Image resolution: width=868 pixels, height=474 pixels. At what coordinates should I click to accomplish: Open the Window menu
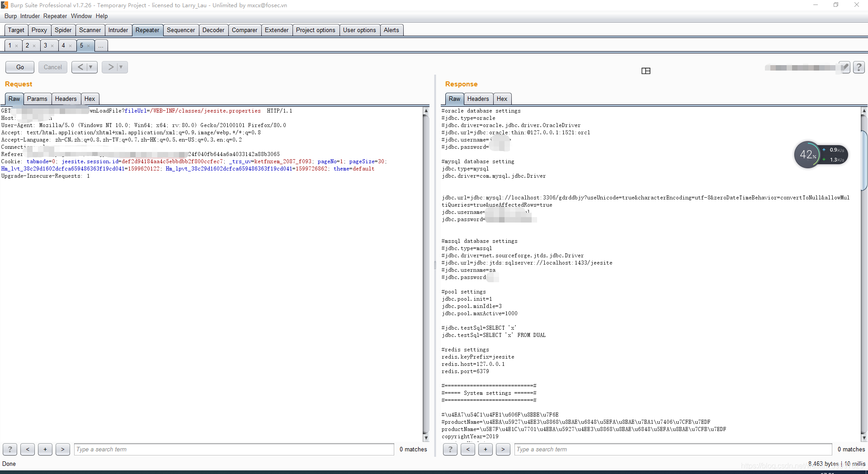point(81,16)
